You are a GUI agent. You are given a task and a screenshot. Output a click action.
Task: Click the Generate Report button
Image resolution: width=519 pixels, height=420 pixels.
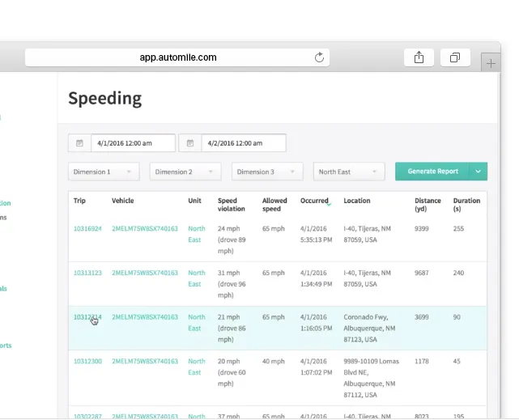[432, 172]
